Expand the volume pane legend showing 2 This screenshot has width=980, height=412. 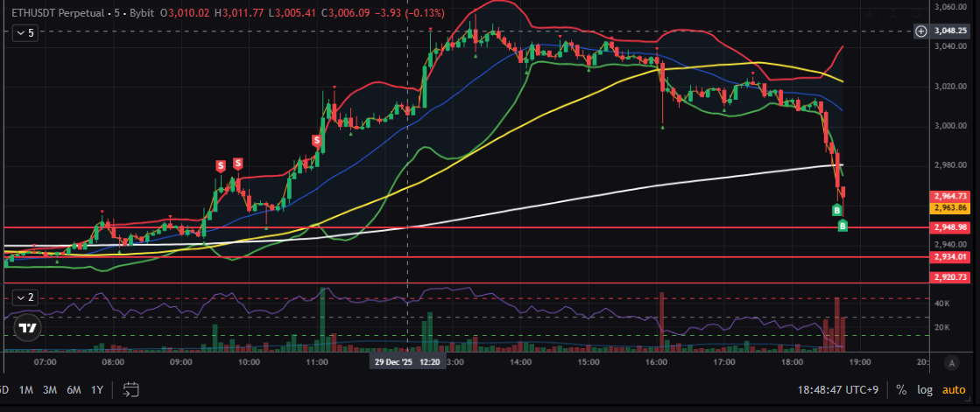[24, 297]
